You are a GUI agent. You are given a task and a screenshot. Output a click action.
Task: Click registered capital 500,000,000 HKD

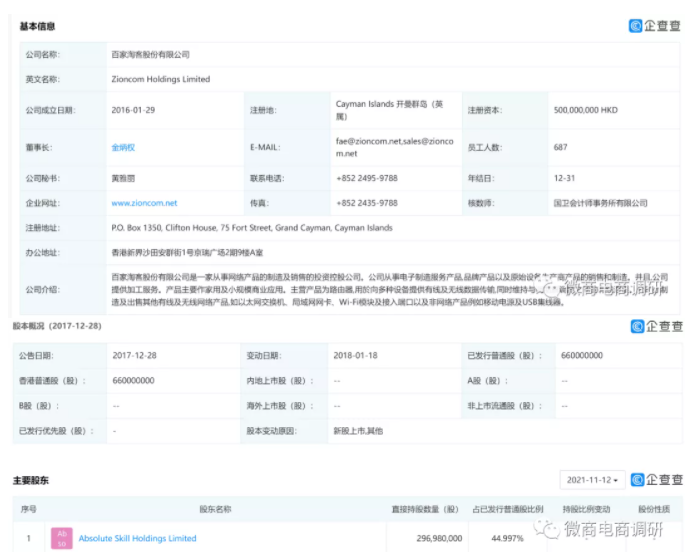point(585,110)
